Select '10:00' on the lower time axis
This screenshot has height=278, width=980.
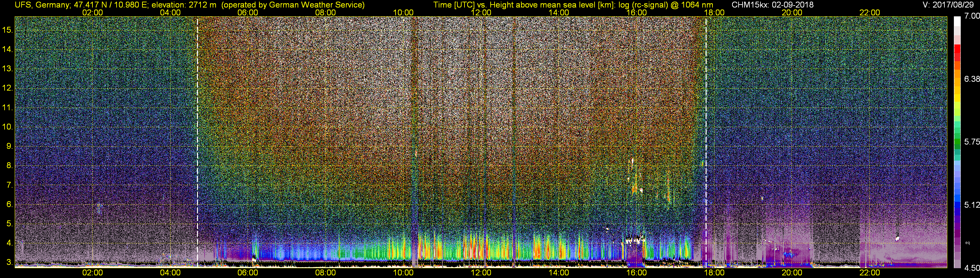coord(403,273)
